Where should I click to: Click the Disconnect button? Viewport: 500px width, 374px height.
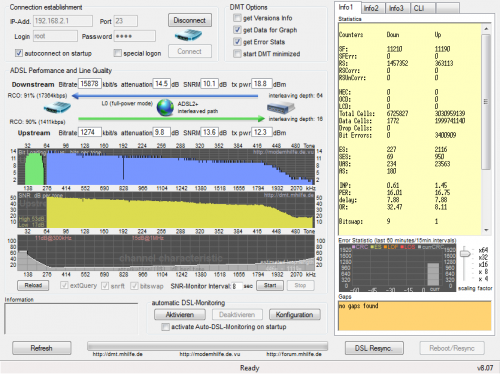click(x=190, y=20)
